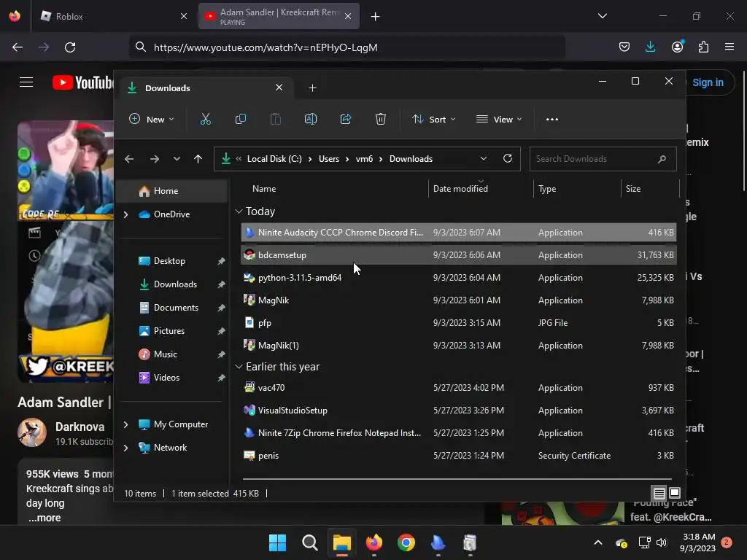
Task: Expand OneDrive in navigation pane
Action: [125, 215]
